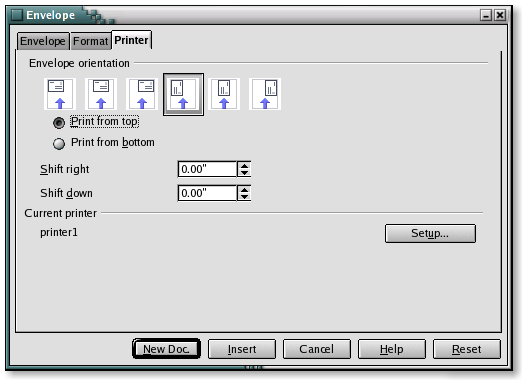Screen dimensions: 522x380
Task: Select vertical center envelope orientation icon
Action: click(224, 94)
